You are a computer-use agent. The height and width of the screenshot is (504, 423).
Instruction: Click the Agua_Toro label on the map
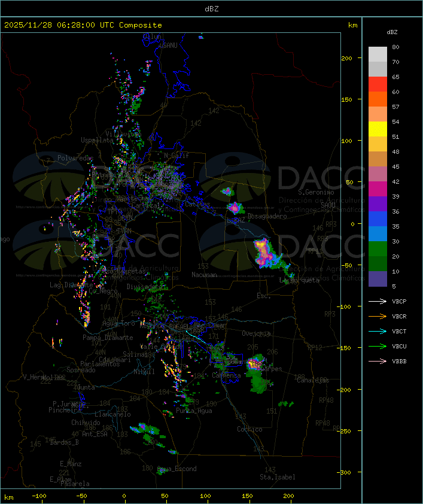pyautogui.click(x=118, y=323)
